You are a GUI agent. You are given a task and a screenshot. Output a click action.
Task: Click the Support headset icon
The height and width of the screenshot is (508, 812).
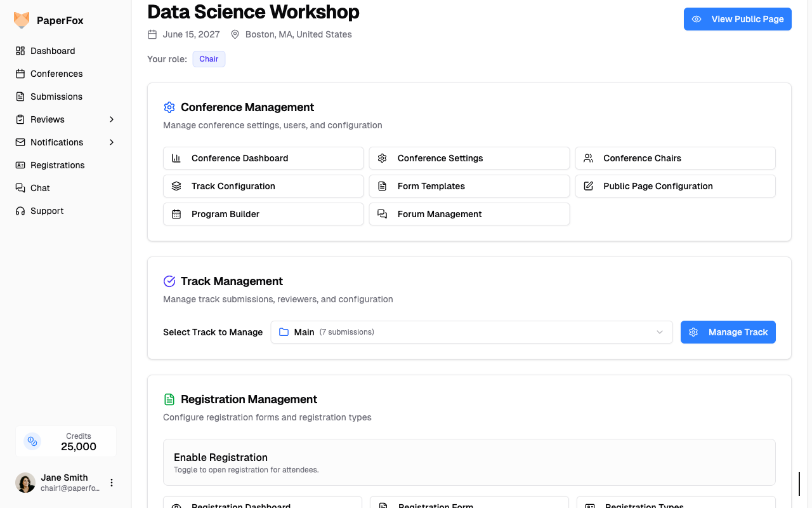[20, 211]
